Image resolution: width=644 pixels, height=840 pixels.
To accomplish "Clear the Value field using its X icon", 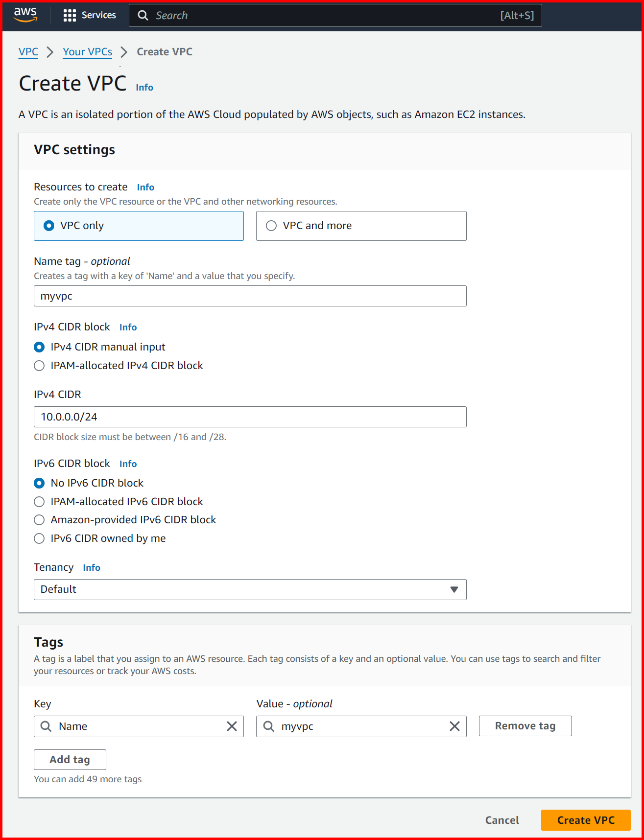I will (x=454, y=726).
